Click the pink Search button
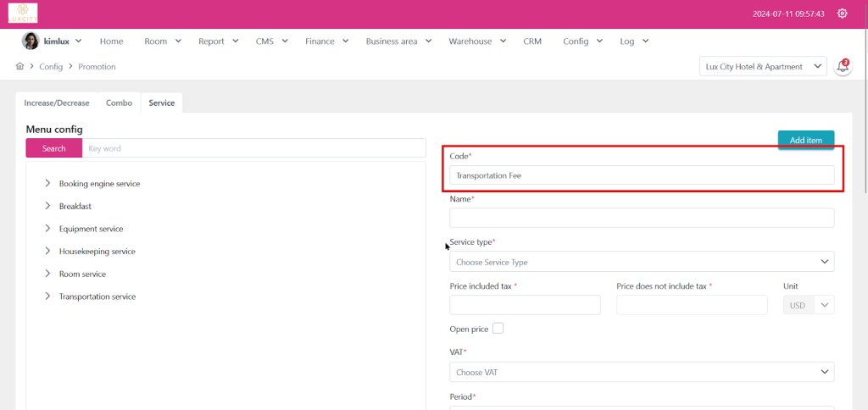This screenshot has height=410, width=868. click(x=53, y=148)
